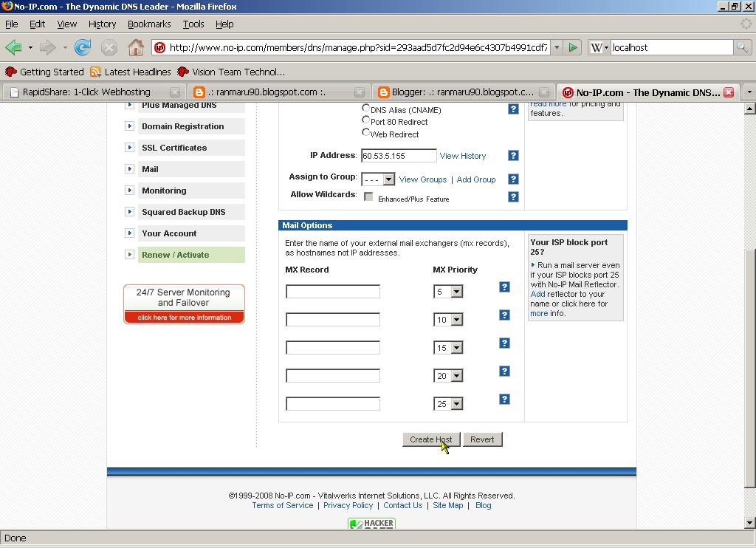Click the search magnifier icon

pyautogui.click(x=741, y=47)
